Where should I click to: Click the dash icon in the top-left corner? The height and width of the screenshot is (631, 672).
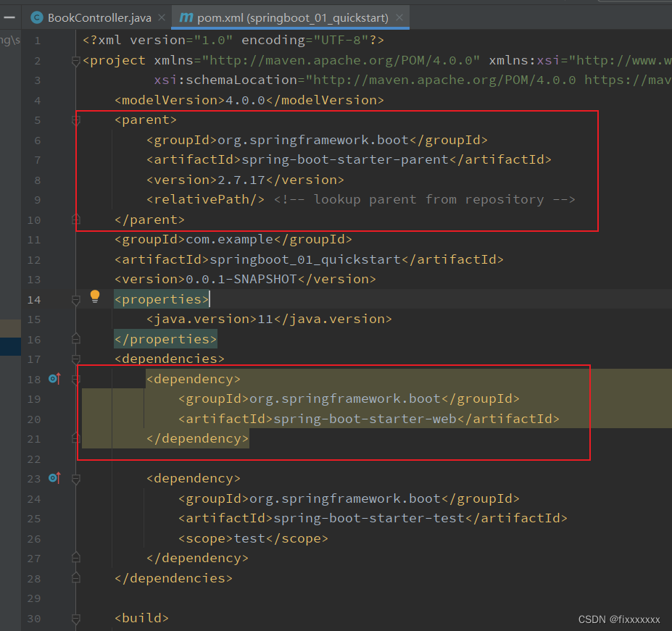[9, 16]
